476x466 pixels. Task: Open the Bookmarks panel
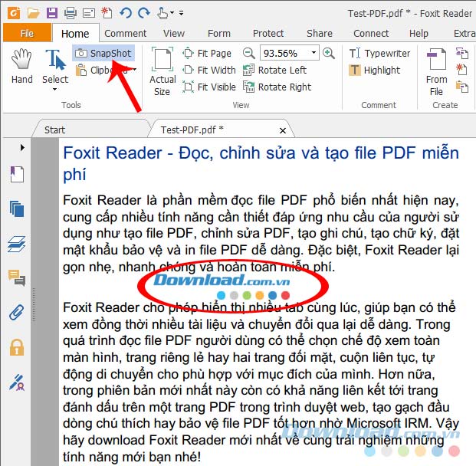coord(17,174)
